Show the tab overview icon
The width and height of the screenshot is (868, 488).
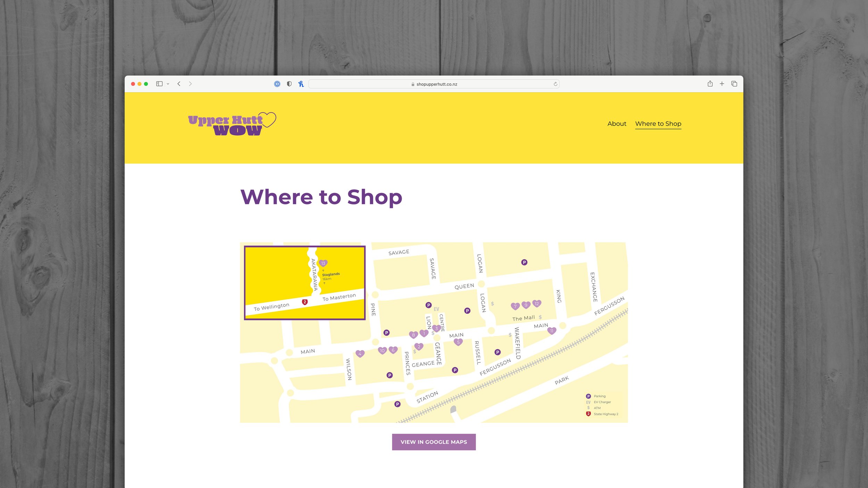[734, 84]
